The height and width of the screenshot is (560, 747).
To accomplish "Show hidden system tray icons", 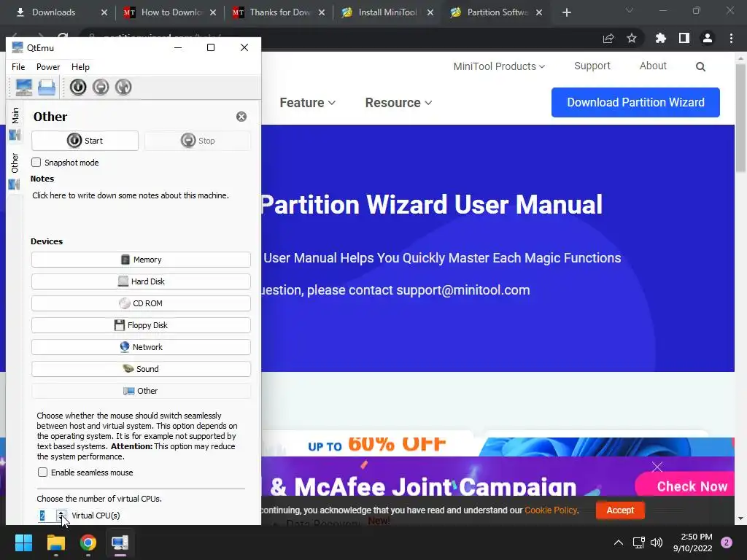I will coord(619,542).
